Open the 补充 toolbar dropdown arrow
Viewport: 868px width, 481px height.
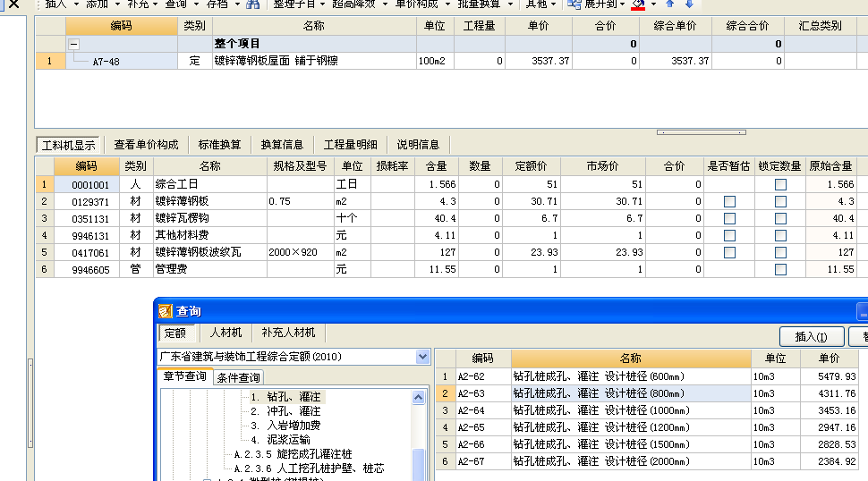[x=155, y=4]
